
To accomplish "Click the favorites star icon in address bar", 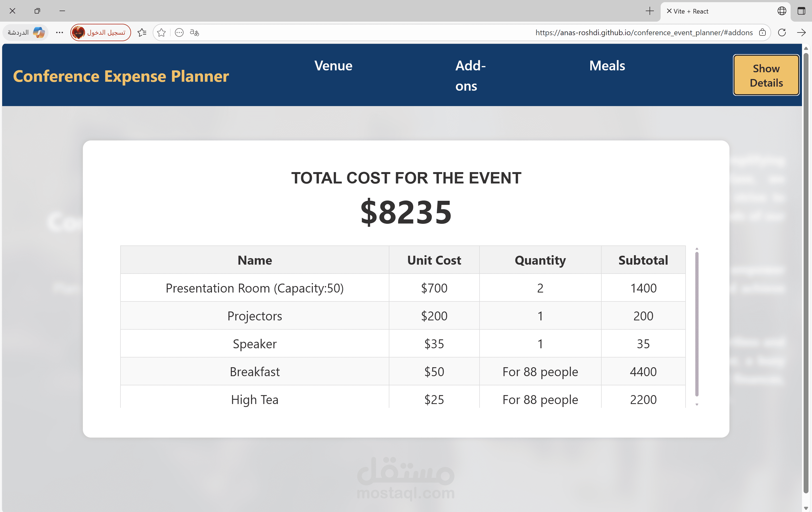I will point(162,32).
